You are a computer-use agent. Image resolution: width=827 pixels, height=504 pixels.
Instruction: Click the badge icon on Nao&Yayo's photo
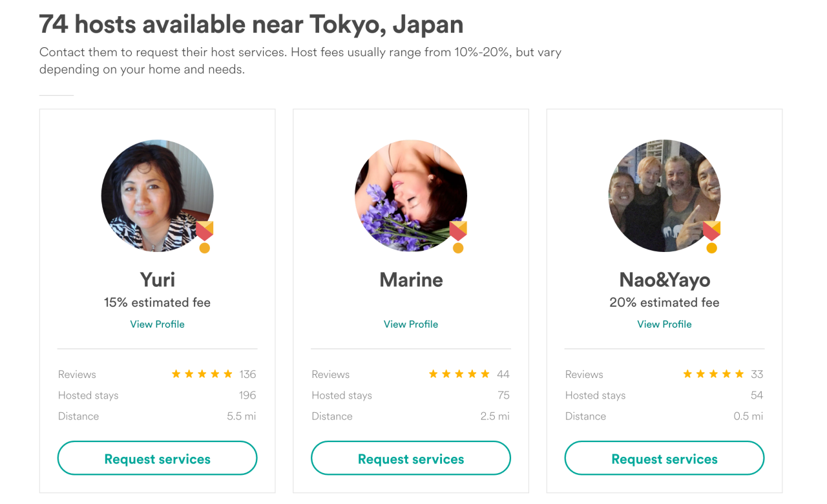click(x=712, y=233)
